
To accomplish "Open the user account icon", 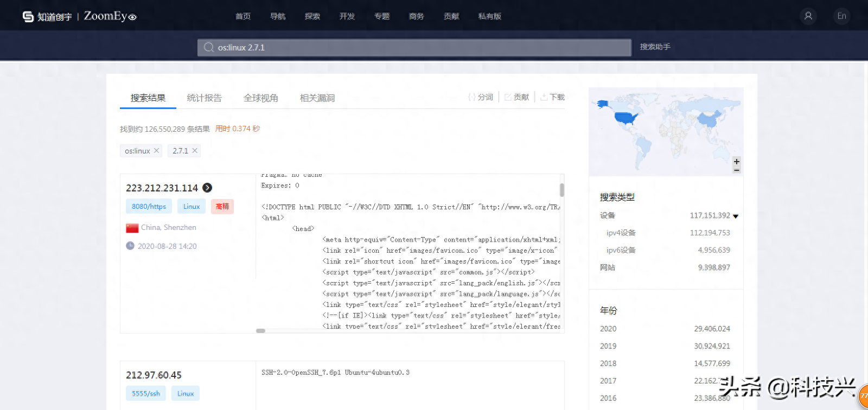I will click(x=808, y=16).
